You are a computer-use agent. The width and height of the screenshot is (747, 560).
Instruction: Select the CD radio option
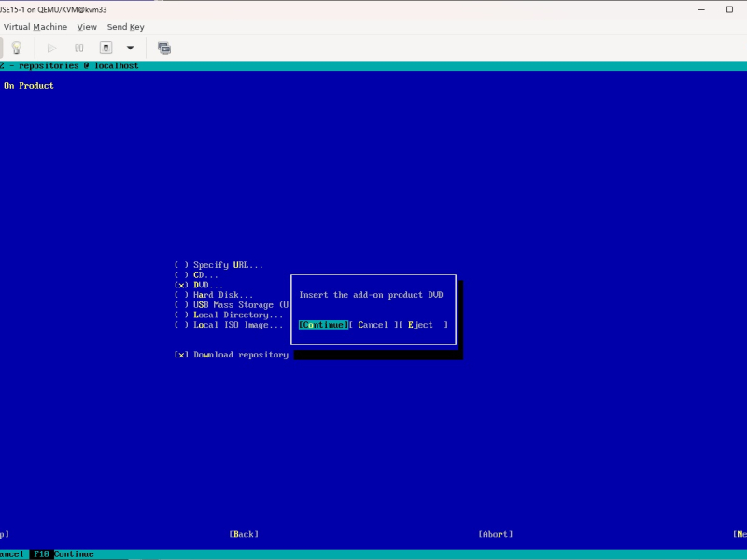(x=196, y=274)
